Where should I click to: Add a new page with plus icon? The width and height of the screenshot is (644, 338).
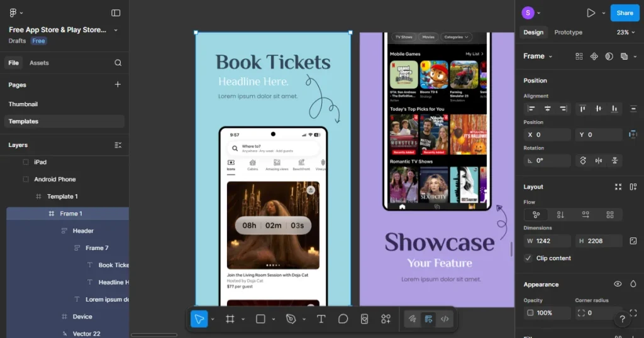coord(118,84)
